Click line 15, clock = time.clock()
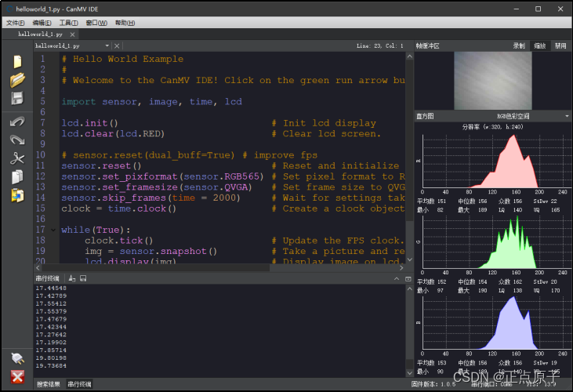The width and height of the screenshot is (573, 392). click(x=119, y=209)
